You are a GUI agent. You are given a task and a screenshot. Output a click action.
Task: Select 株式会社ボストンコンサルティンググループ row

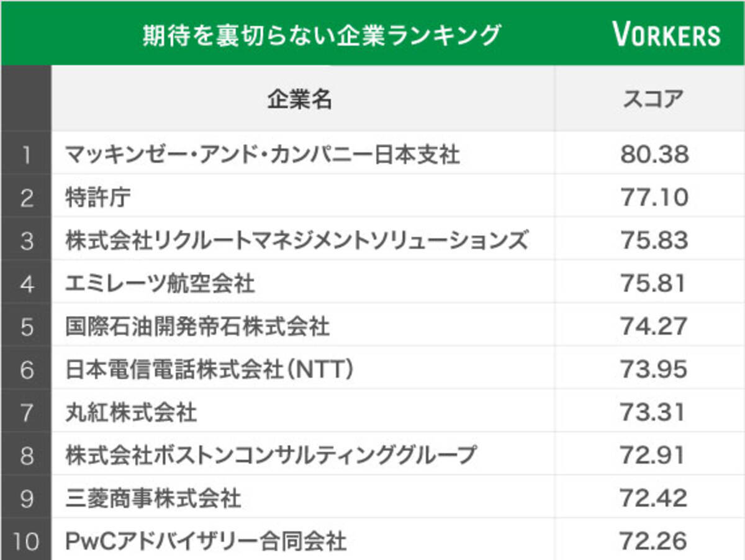(x=271, y=455)
